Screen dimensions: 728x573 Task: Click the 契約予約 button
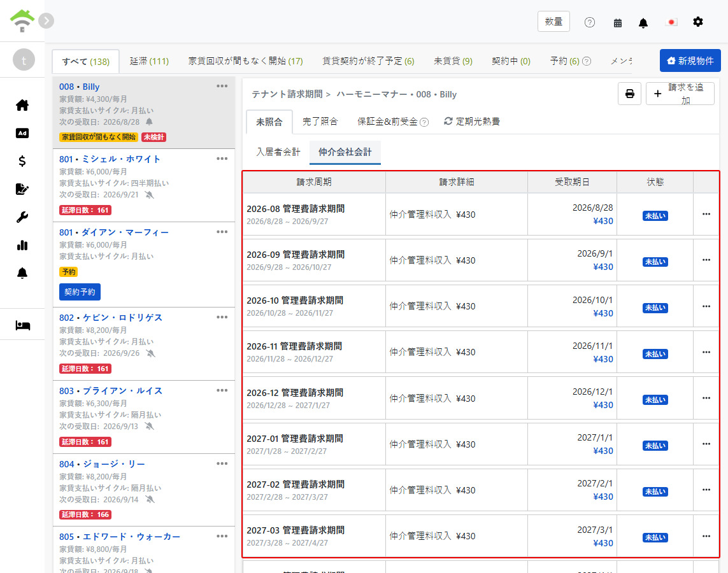[x=80, y=292]
